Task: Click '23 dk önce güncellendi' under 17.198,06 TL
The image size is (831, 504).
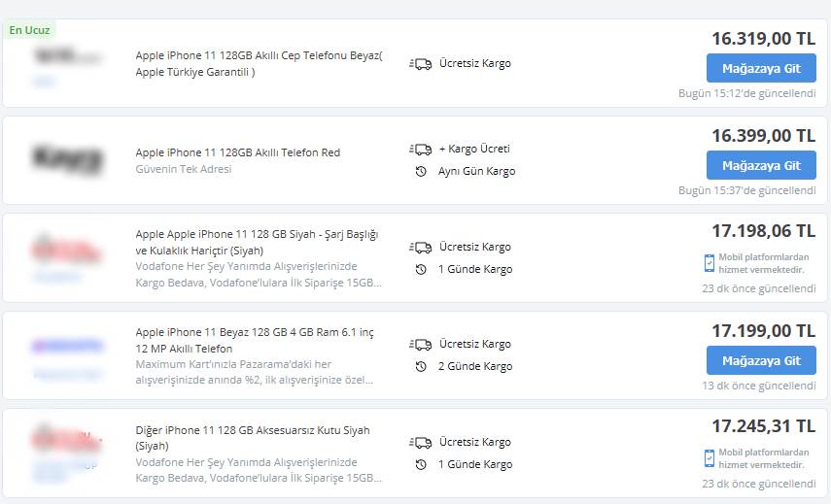Action: (759, 288)
